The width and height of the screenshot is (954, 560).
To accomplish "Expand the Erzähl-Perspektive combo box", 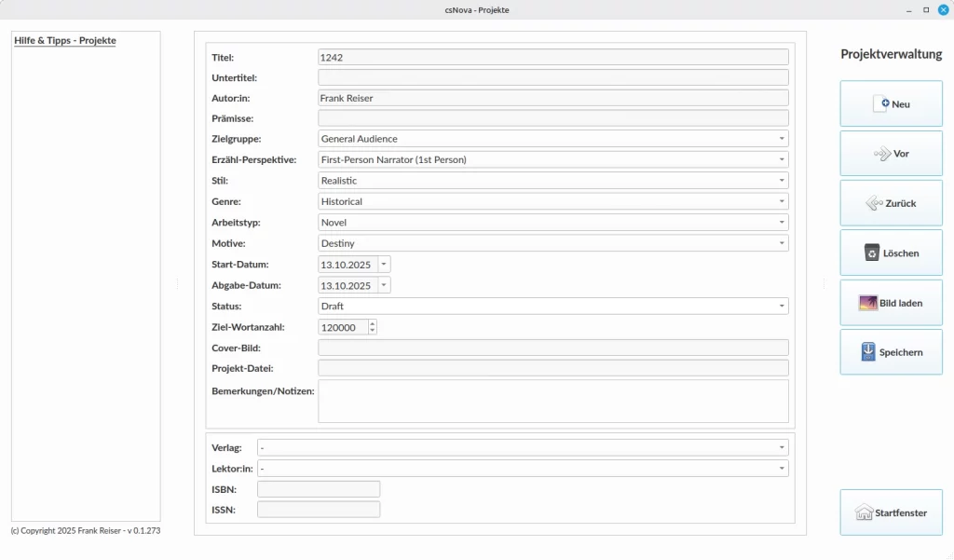I will pos(781,159).
